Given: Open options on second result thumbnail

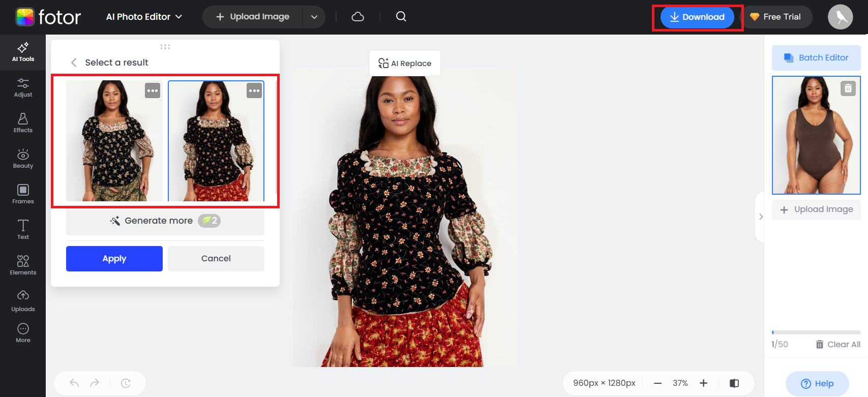Looking at the screenshot, I should [254, 91].
